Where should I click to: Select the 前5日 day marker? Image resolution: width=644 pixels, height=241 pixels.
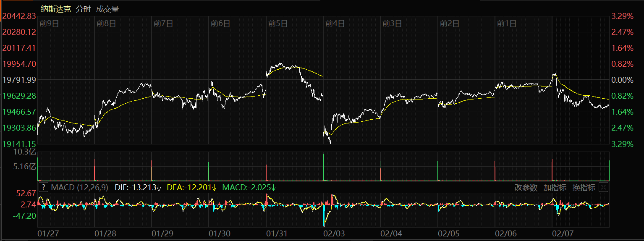coord(278,23)
